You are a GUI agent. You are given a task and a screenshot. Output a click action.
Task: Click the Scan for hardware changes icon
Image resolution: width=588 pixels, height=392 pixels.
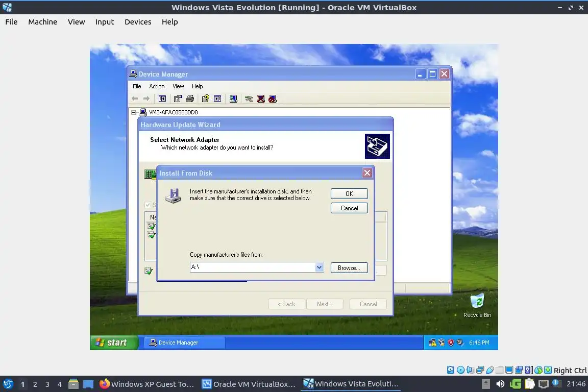click(233, 99)
